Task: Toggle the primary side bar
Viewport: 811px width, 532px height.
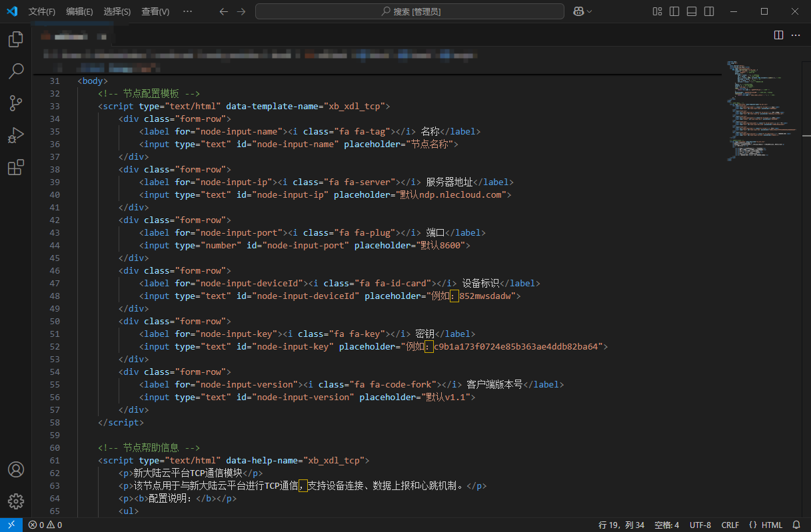Action: pos(674,11)
